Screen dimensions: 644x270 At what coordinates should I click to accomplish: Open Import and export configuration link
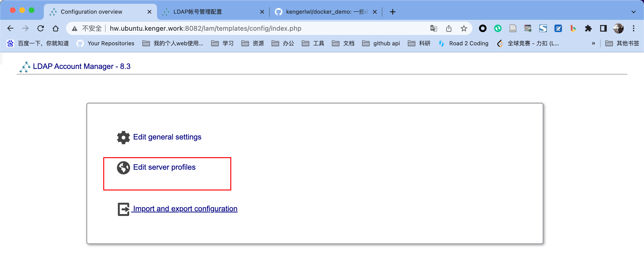click(x=185, y=209)
